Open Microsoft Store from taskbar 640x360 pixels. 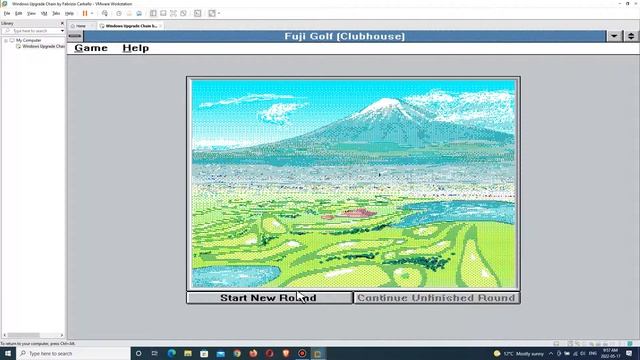[204, 353]
